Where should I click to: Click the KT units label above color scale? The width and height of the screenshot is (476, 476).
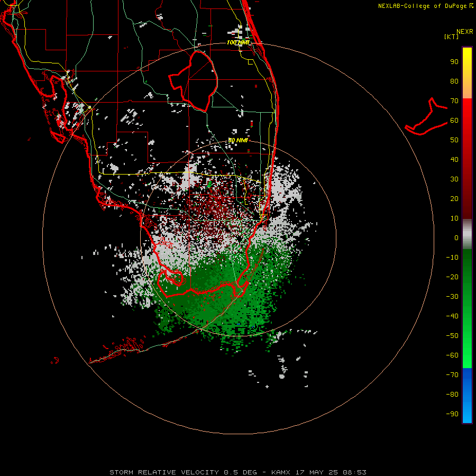click(x=451, y=36)
